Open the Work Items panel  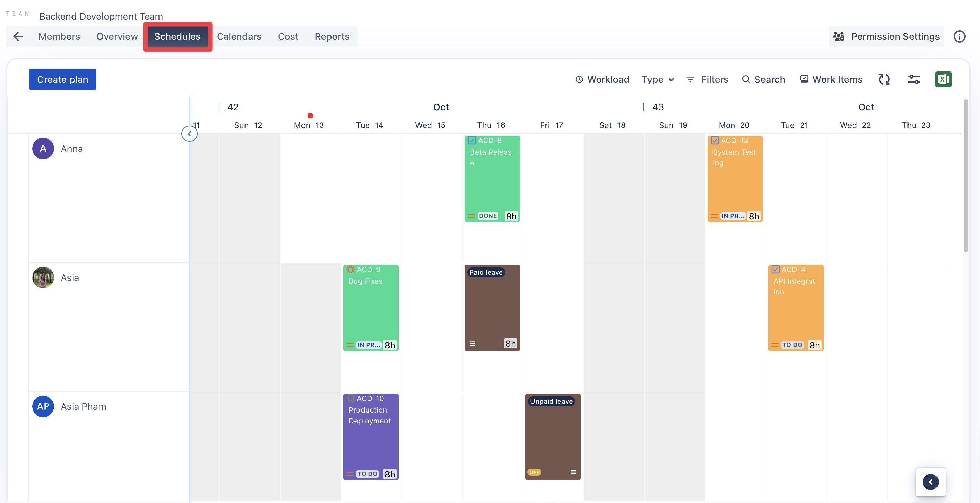click(x=831, y=79)
